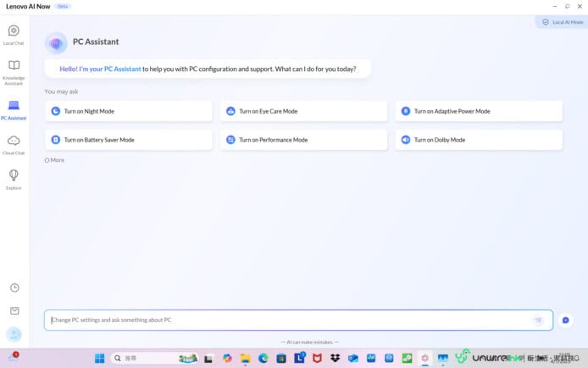Open the weather widget in taskbar corner
Image resolution: width=588 pixels, height=368 pixels.
14,356
